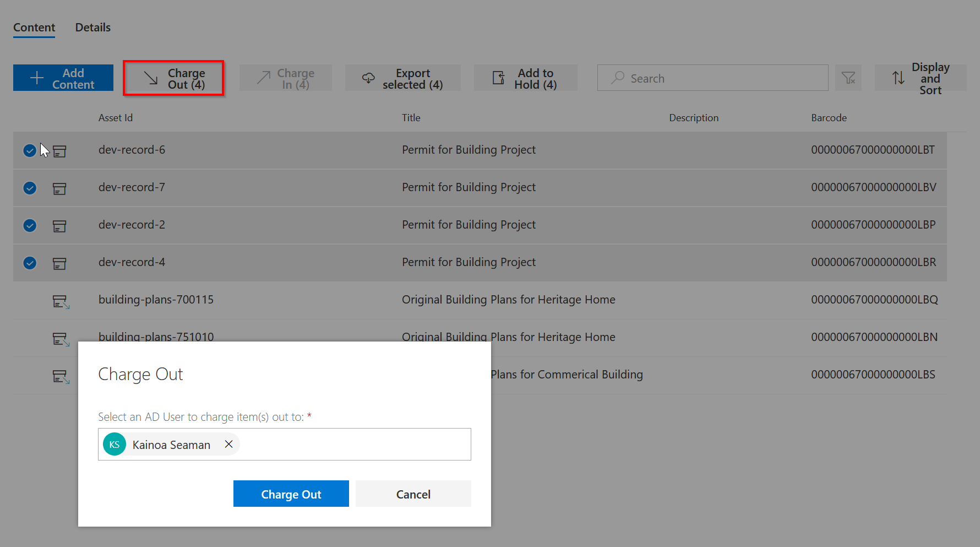Sort by the Asset Id column header
The width and height of the screenshot is (980, 547).
coord(116,118)
